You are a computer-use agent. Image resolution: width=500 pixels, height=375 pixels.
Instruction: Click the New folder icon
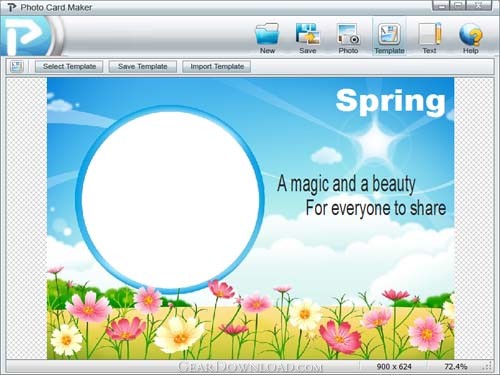point(267,33)
